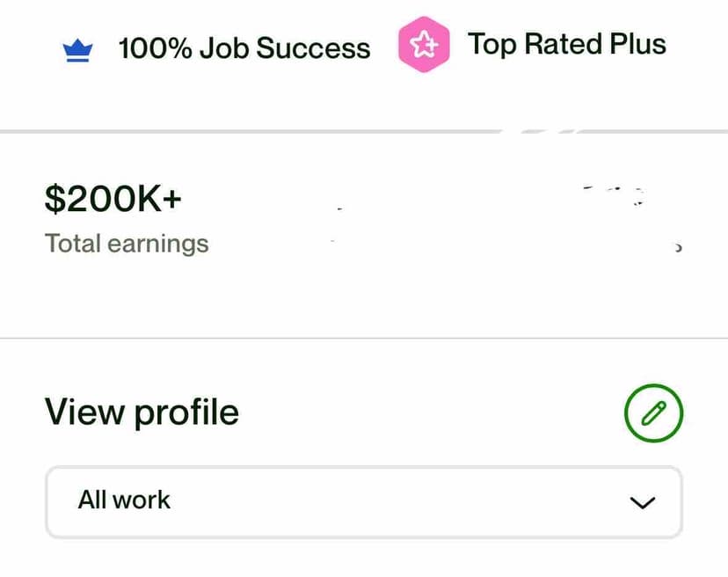Image resolution: width=728 pixels, height=577 pixels.
Task: Click the pink Top Rated Plus badge
Action: (x=424, y=44)
